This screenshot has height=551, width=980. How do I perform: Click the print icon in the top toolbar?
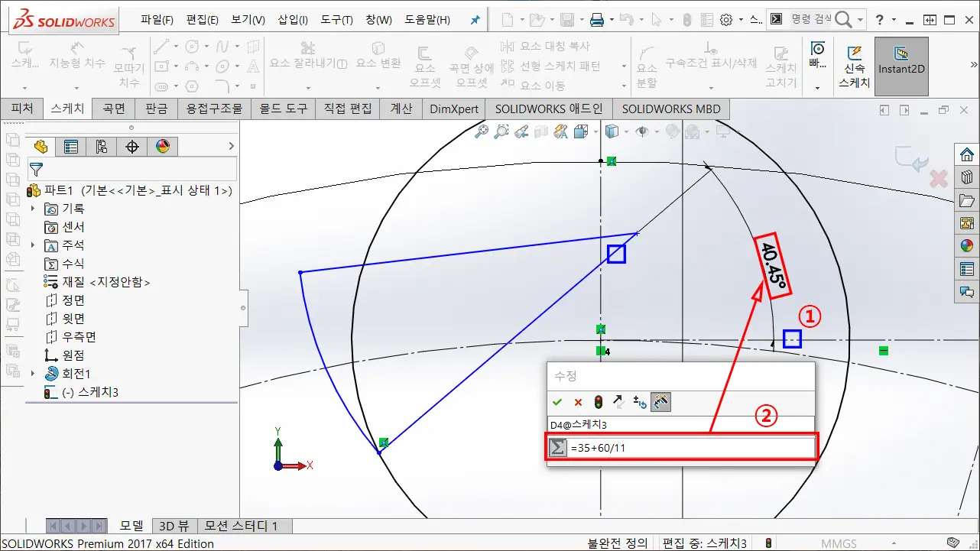(x=597, y=20)
